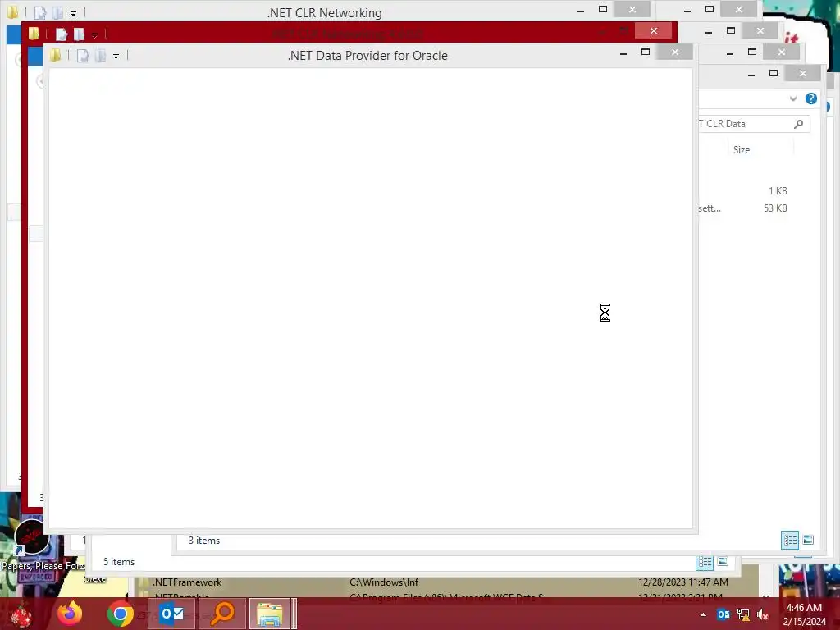The width and height of the screenshot is (840, 630).
Task: Click the 12/28/2023 11:47 AM date cell
Action: point(683,582)
